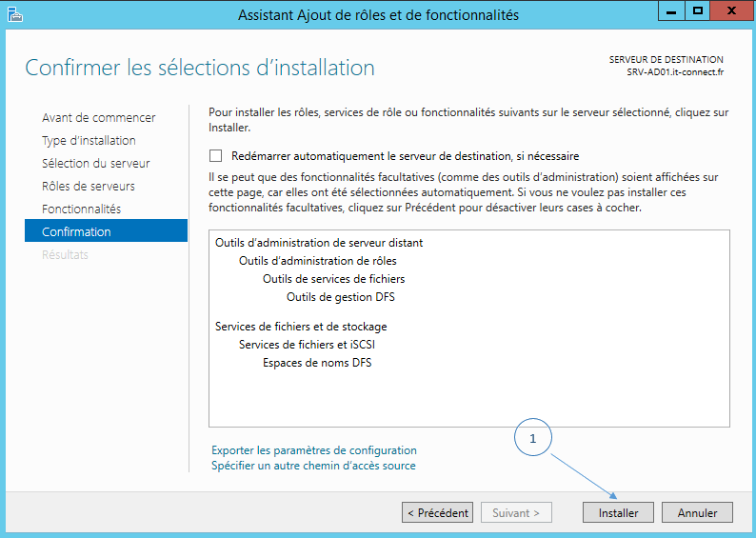The height and width of the screenshot is (538, 756).
Task: Select Outils d'administration de serveur distant entry
Action: 318,243
